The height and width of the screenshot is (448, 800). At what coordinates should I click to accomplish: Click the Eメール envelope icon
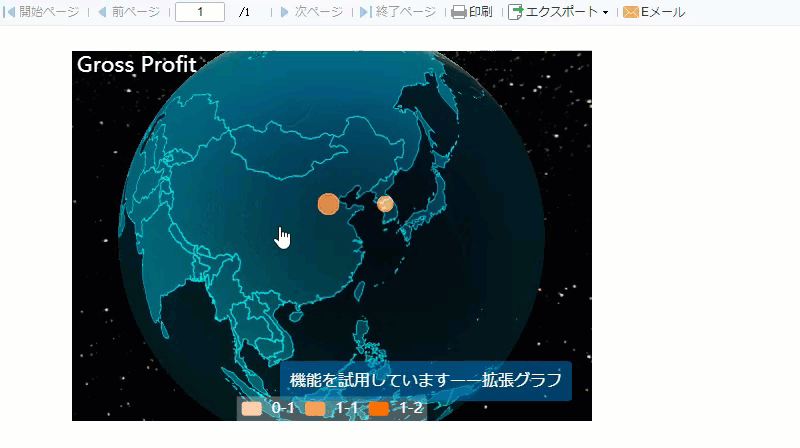tap(631, 12)
